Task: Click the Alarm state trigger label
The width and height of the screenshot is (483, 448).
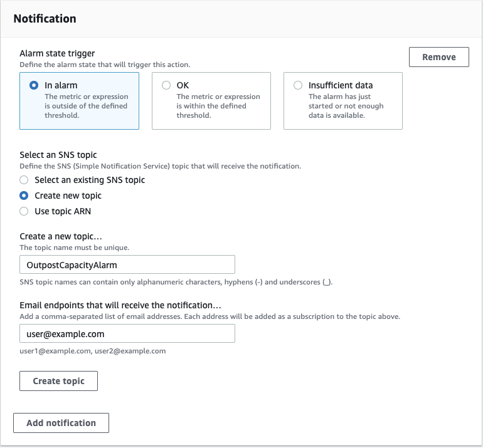Action: tap(57, 54)
